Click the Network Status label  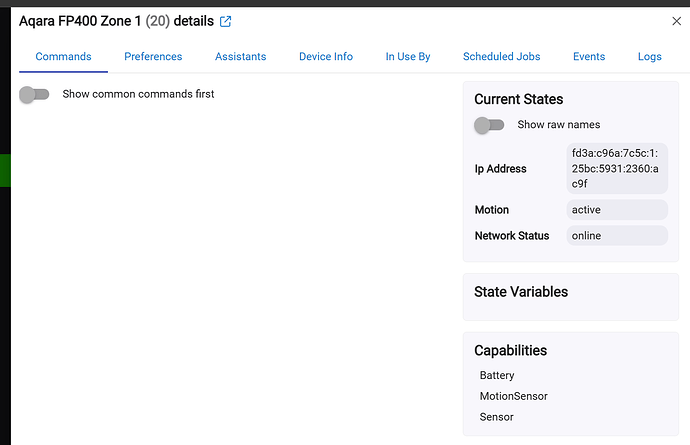(512, 235)
